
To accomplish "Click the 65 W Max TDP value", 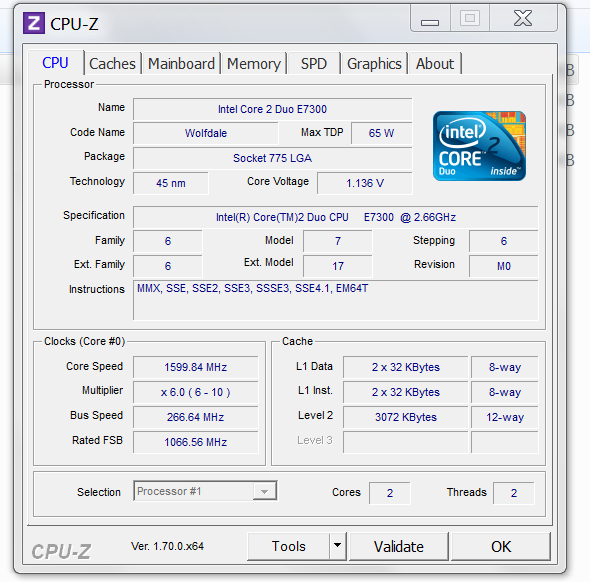I will [x=381, y=133].
